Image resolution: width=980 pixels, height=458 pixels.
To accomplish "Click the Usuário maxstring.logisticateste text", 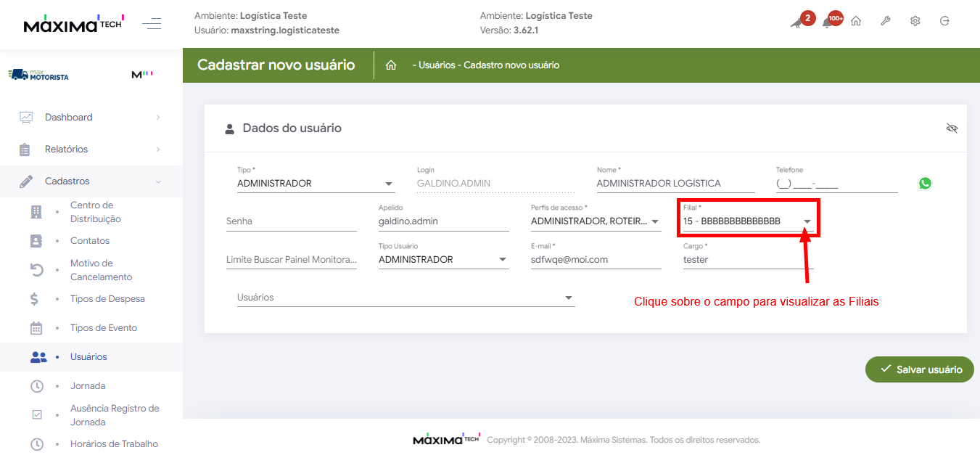I will (x=267, y=30).
